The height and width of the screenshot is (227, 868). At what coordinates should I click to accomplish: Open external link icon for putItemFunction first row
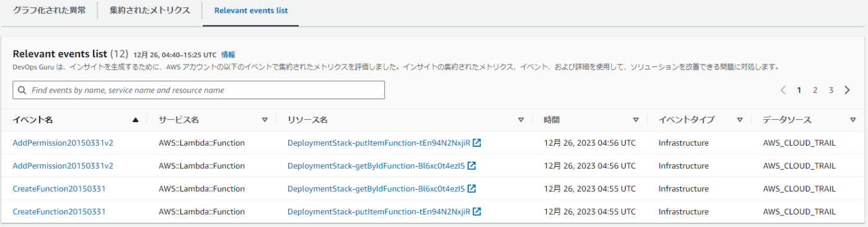477,143
